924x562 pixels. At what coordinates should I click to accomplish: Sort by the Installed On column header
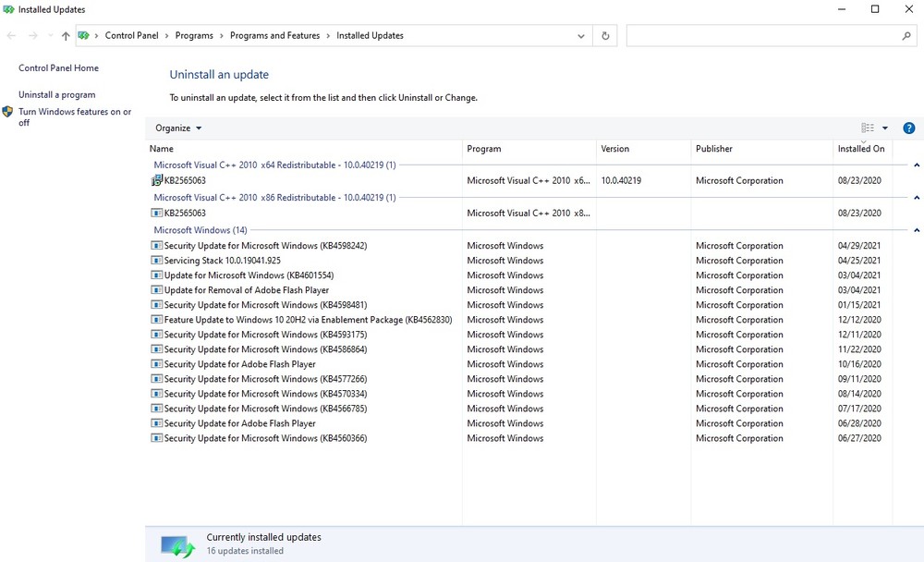pos(861,149)
